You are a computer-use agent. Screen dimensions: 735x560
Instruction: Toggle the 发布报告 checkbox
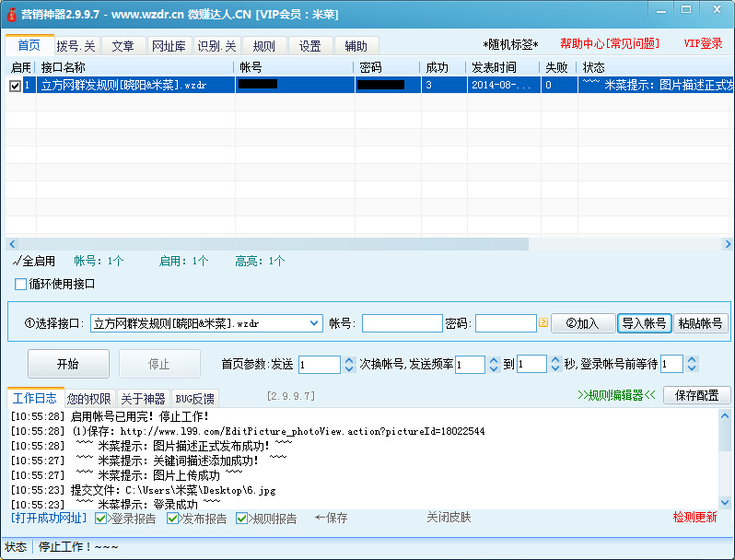173,519
